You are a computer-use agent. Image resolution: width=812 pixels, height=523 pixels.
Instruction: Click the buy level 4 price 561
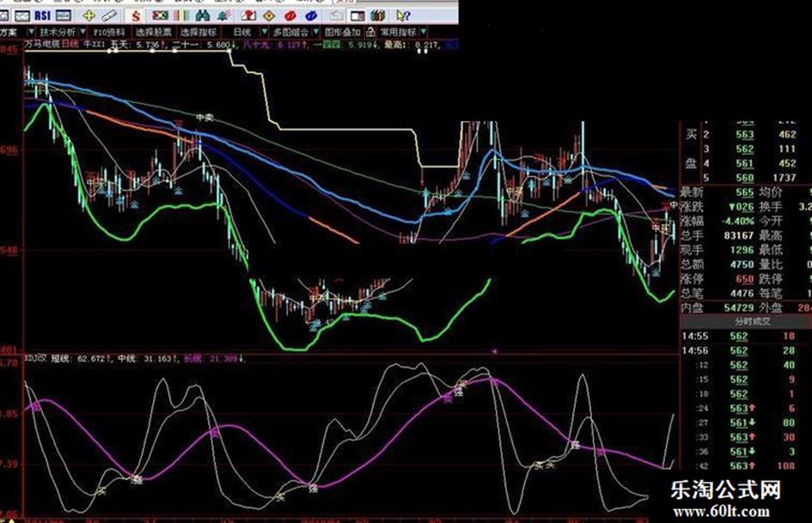coord(745,164)
